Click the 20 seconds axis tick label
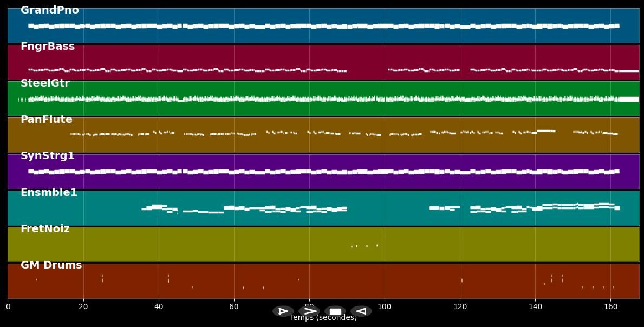The height and width of the screenshot is (327, 644). pos(83,306)
